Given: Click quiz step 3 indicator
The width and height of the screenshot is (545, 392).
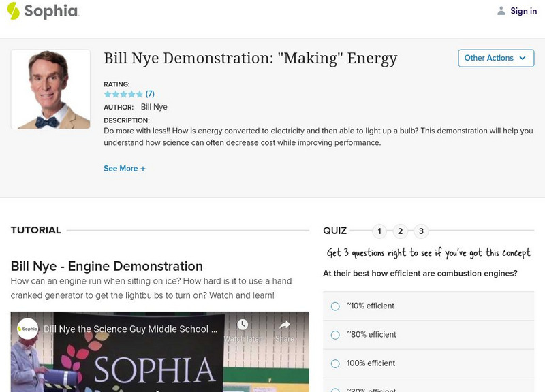Looking at the screenshot, I should click(x=421, y=231).
